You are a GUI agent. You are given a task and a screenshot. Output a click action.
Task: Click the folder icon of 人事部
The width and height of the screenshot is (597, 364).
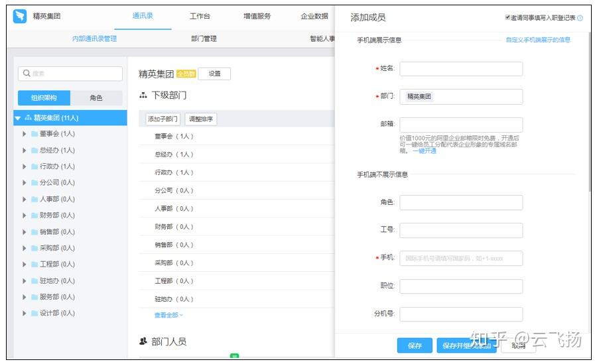pyautogui.click(x=34, y=199)
